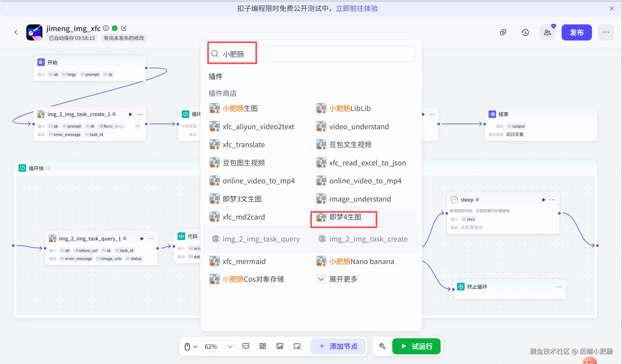Screen dimensions: 622x364
Task: Open the comment tool in bottom toolbar
Action: pos(246,346)
